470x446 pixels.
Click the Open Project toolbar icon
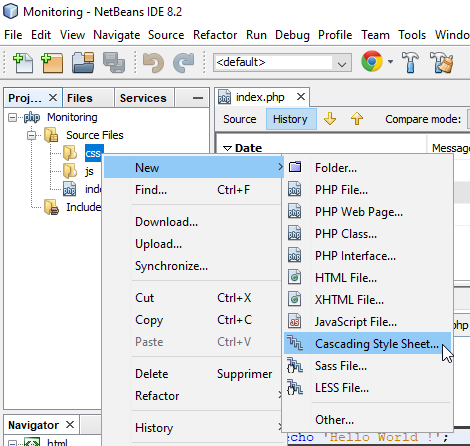(83, 62)
